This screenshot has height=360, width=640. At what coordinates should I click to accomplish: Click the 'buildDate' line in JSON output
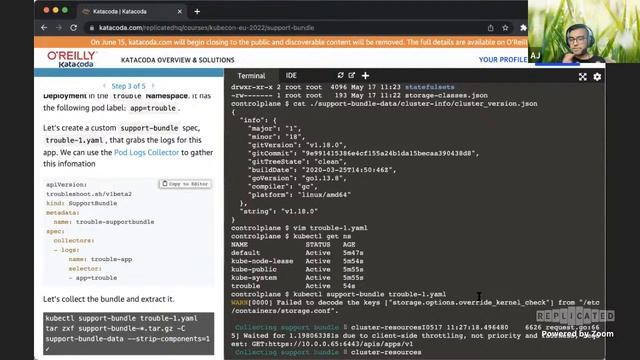(322, 170)
